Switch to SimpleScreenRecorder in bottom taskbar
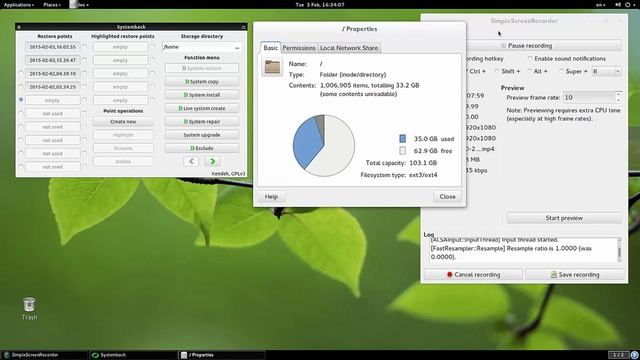 pos(44,355)
